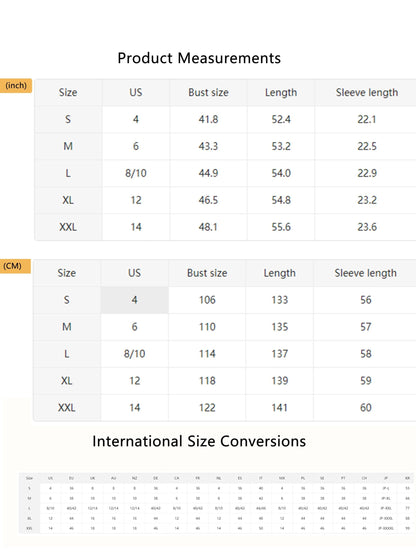Viewport: 416px width, 555px height.
Task: Select the 23.6 sleeve length value
Action: click(367, 227)
